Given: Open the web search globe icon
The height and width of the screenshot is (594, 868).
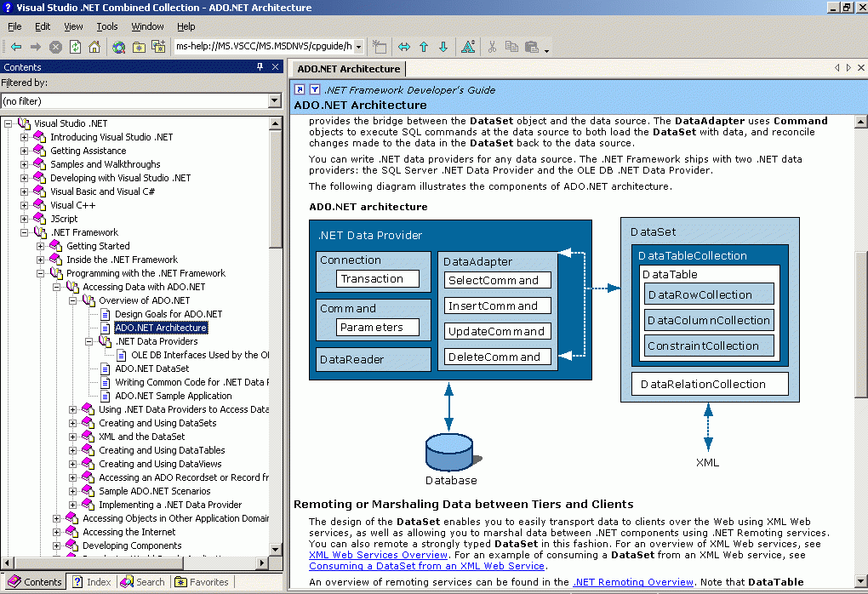Looking at the screenshot, I should click(x=118, y=47).
